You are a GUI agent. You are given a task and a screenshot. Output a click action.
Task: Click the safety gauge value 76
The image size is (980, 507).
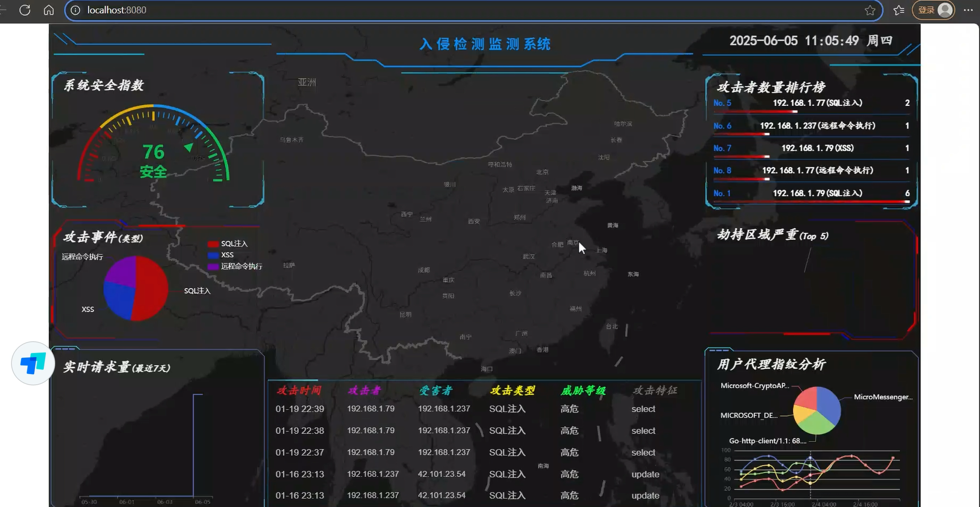153,152
